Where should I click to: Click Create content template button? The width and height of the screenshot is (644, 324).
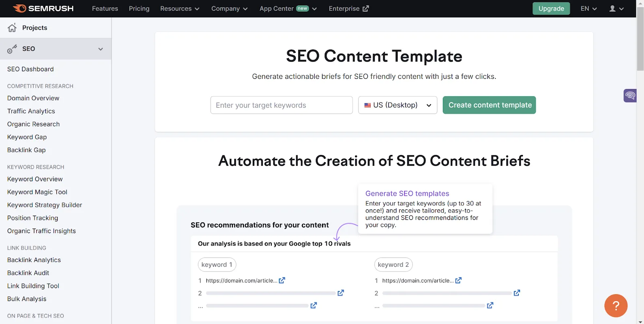pyautogui.click(x=489, y=105)
